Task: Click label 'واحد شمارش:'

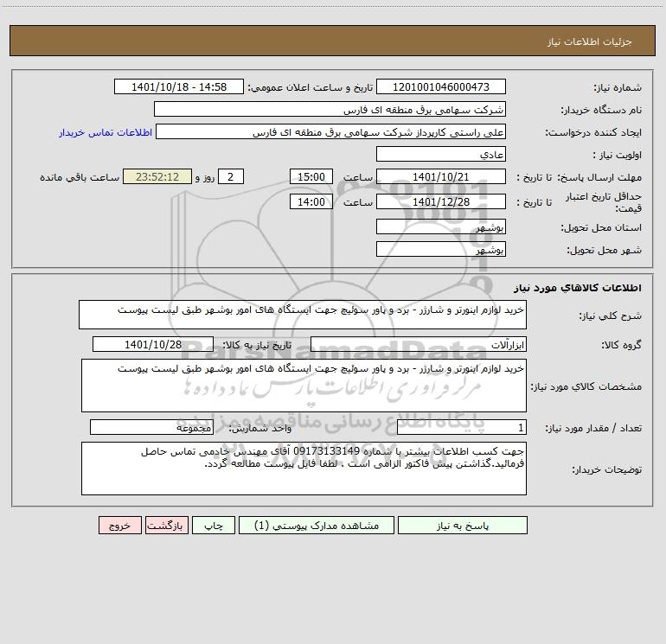Action: click(260, 429)
